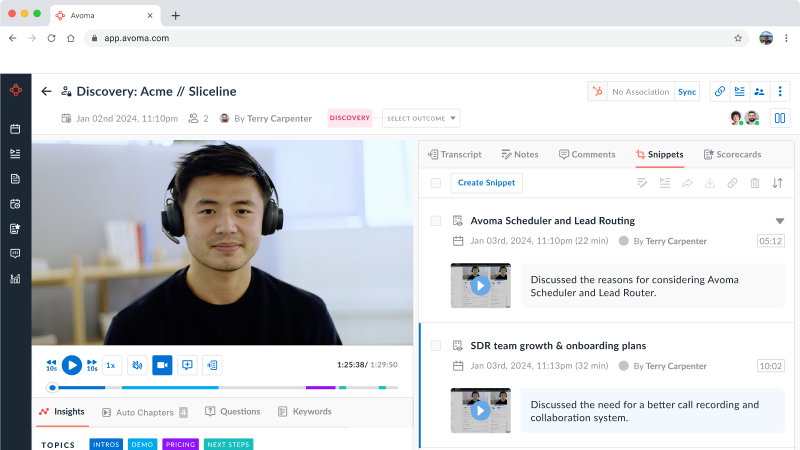The height and width of the screenshot is (450, 800).
Task: Click the PRICING topic tag
Action: point(181,444)
